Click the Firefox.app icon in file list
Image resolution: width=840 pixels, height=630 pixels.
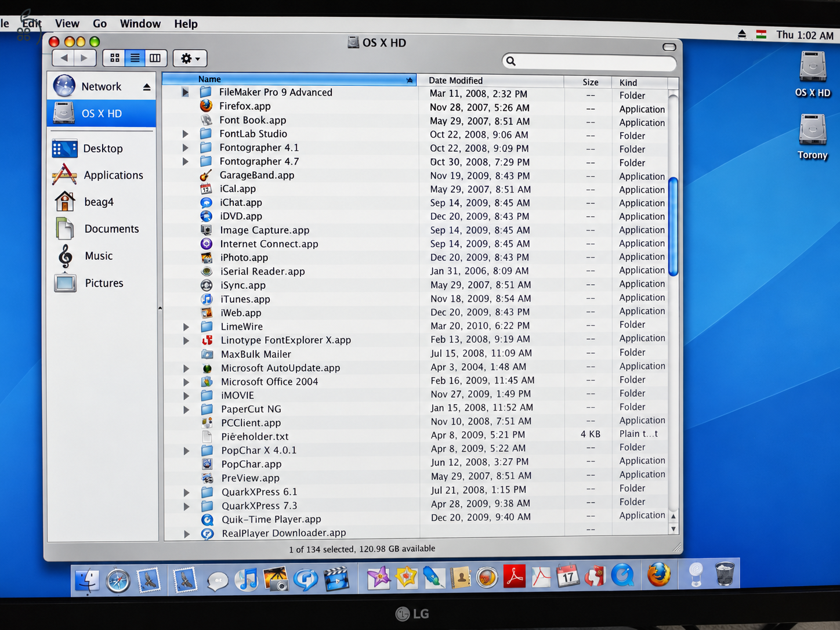point(206,106)
